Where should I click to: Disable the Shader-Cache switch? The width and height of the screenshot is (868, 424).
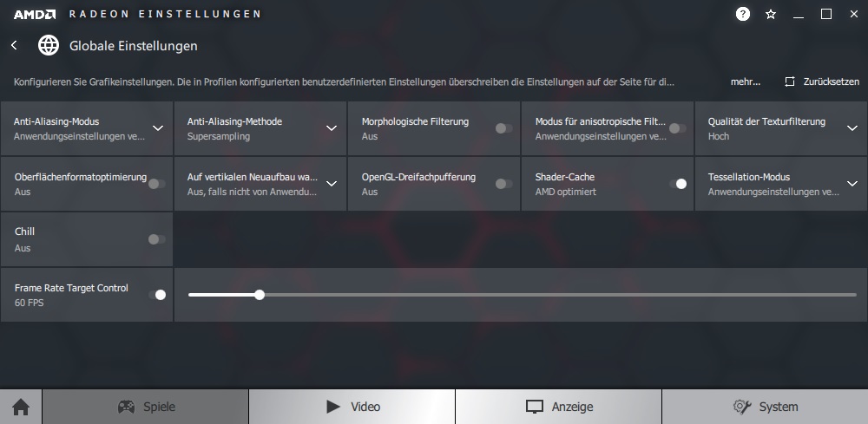[x=678, y=184]
